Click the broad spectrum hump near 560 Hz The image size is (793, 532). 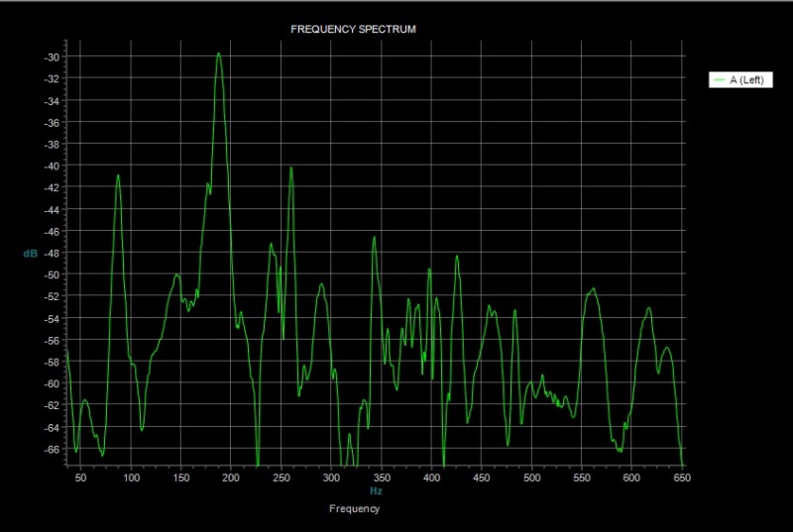593,290
